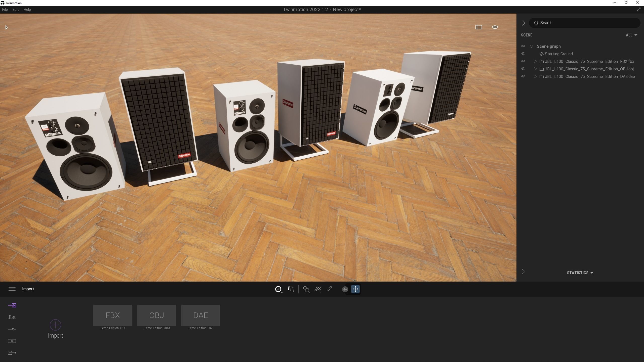Select JBL_L100_Classic_75_Supreme_Edition_OBJ.obj row
The width and height of the screenshot is (644, 362).
click(x=589, y=69)
